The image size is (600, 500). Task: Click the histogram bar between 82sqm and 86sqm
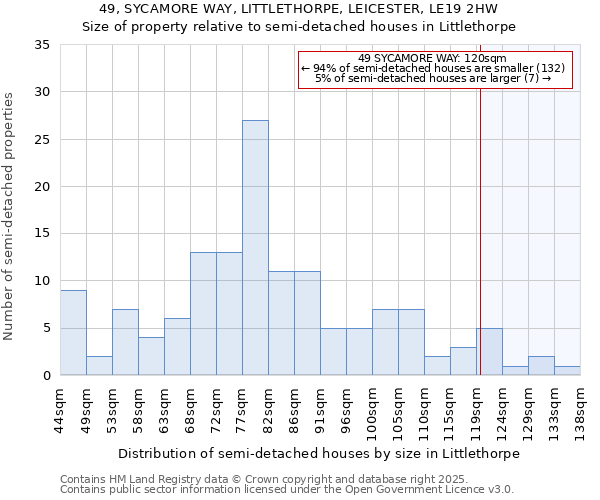coord(282,323)
